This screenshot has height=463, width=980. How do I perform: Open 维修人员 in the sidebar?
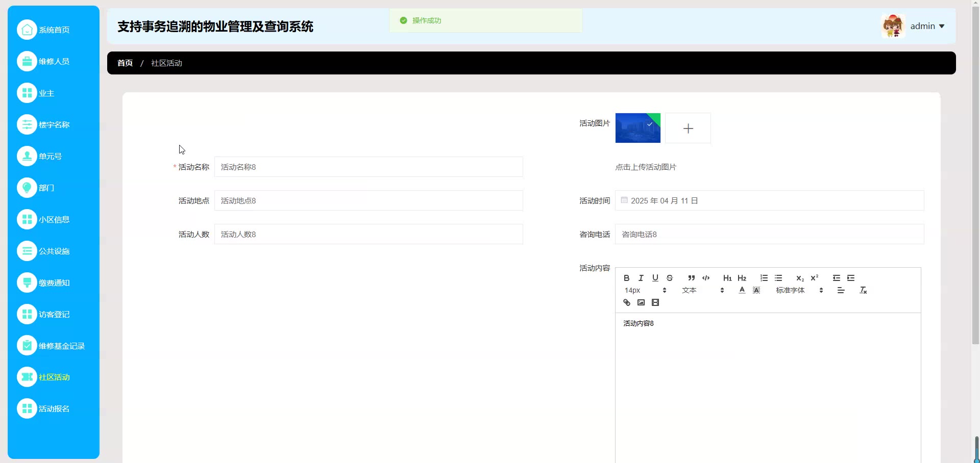54,62
